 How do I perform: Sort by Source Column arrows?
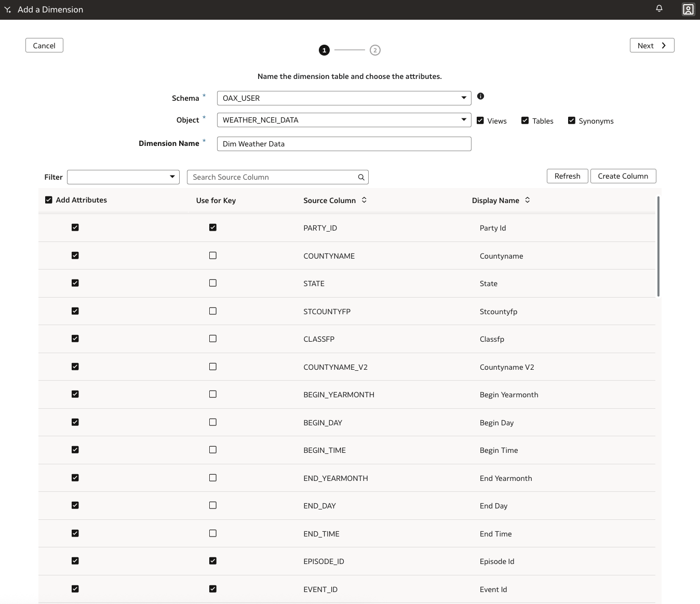[x=364, y=200]
